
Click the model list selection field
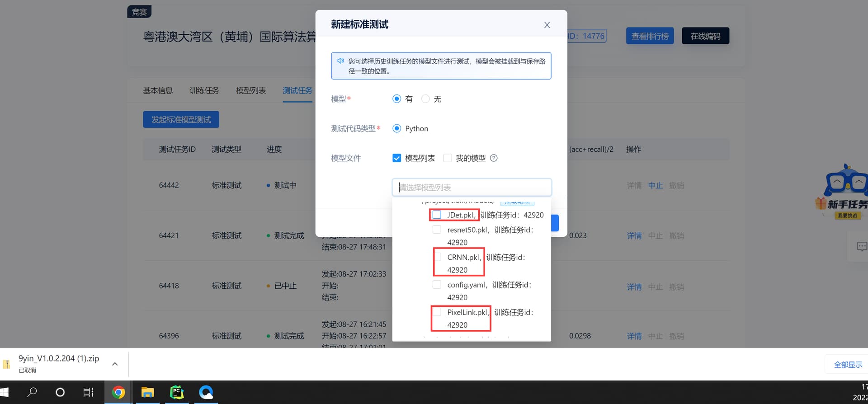472,188
